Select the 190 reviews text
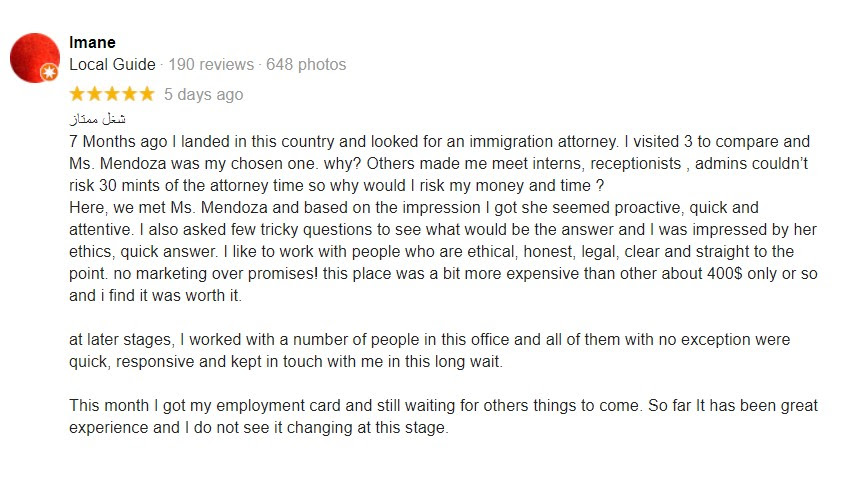Screen dimensions: 842x485 tap(211, 64)
